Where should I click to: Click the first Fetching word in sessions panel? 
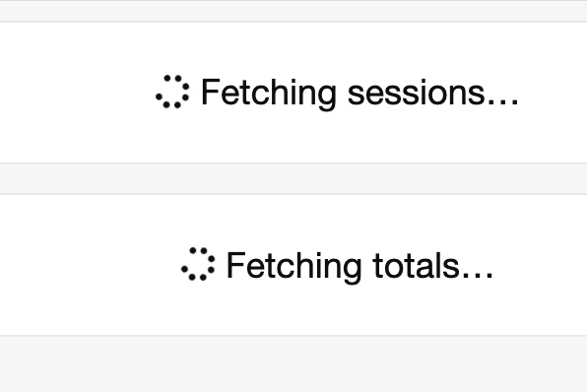[269, 94]
